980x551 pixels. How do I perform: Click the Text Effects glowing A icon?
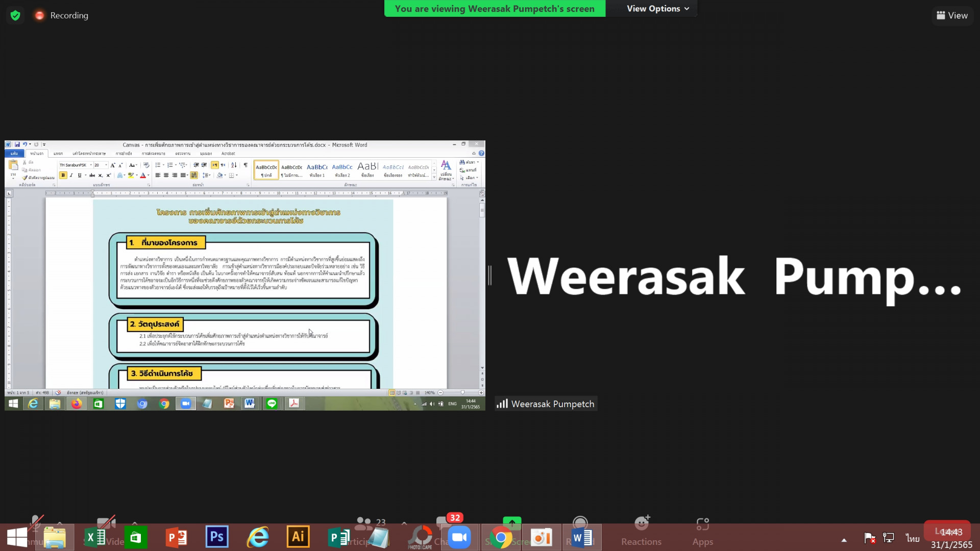[x=120, y=175]
